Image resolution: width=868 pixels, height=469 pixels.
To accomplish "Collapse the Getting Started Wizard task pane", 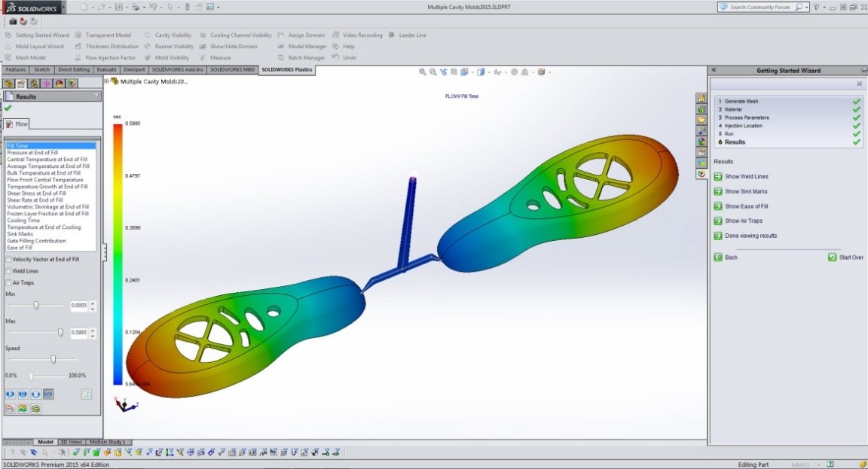I will [x=714, y=70].
